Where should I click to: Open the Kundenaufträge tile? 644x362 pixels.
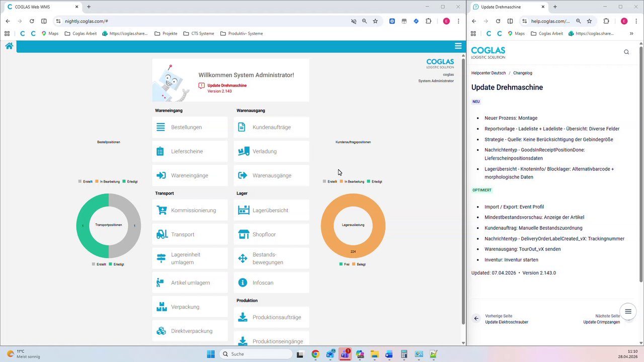click(x=271, y=127)
